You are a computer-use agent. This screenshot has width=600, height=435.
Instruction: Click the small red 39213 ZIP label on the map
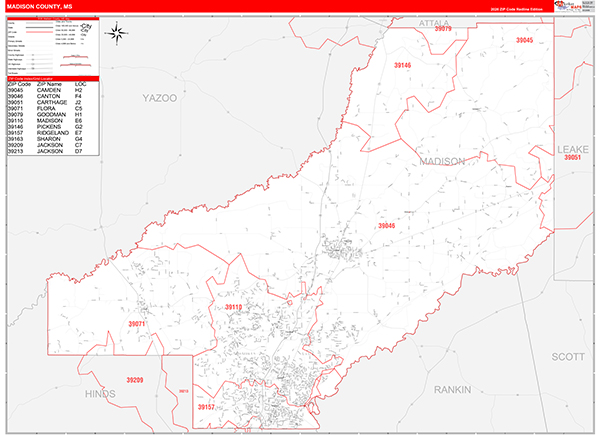point(183,391)
